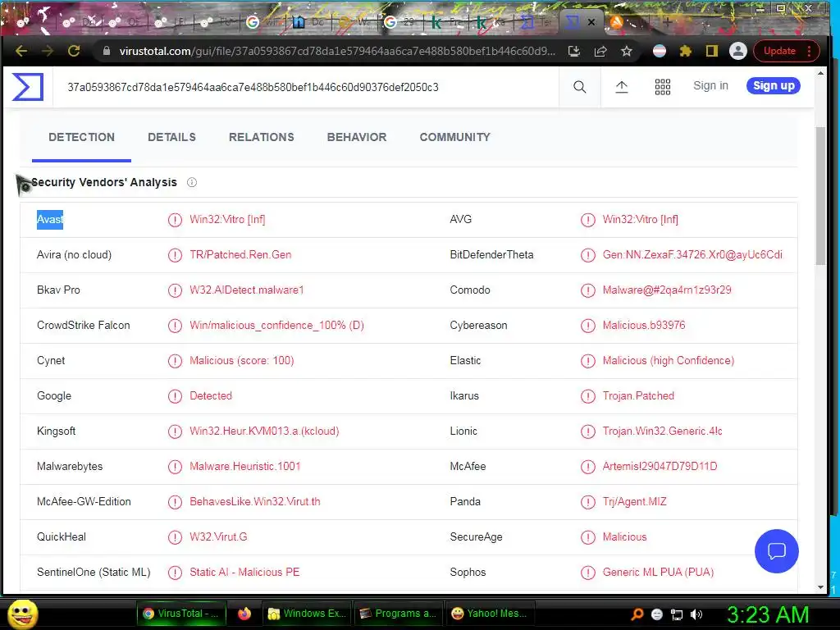Open the chat bubble button

pos(776,550)
